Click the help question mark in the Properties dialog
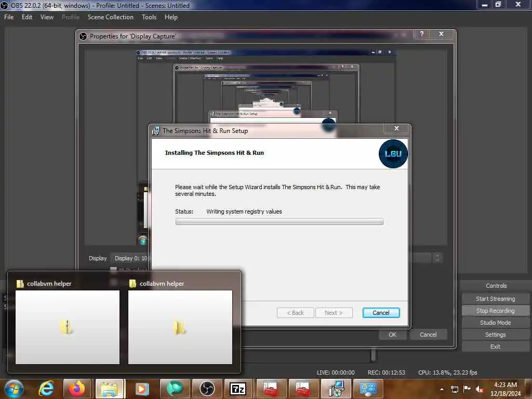Viewport: 532px width, 399px height. pyautogui.click(x=422, y=34)
